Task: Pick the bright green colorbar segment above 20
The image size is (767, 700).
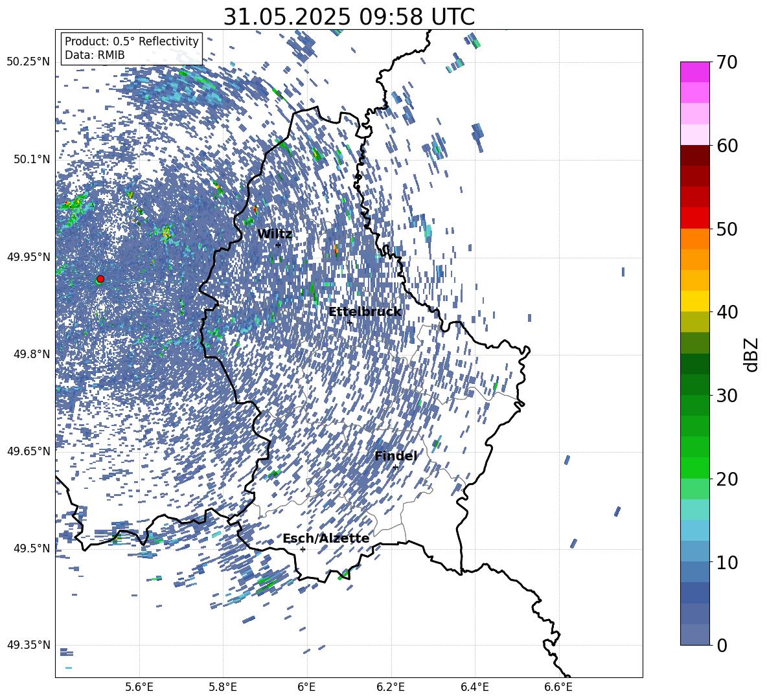Action: (x=694, y=468)
